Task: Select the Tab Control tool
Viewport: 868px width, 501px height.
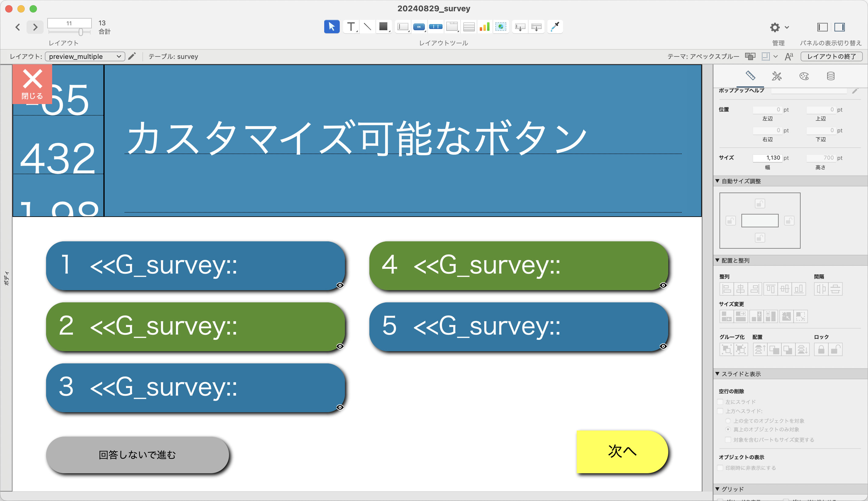Action: [452, 27]
